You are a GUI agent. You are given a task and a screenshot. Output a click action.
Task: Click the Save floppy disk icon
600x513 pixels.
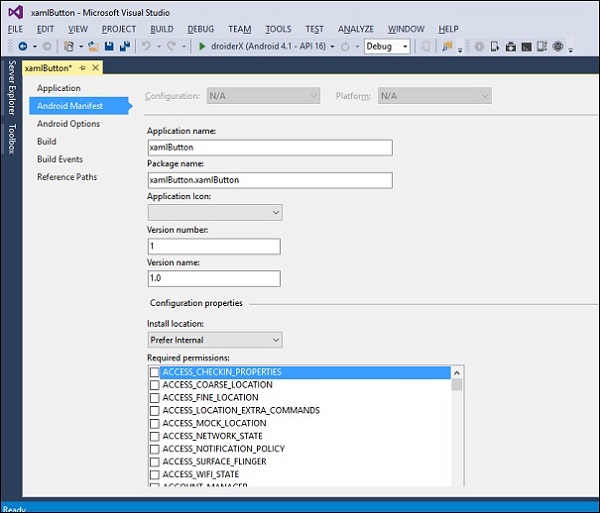[x=109, y=46]
